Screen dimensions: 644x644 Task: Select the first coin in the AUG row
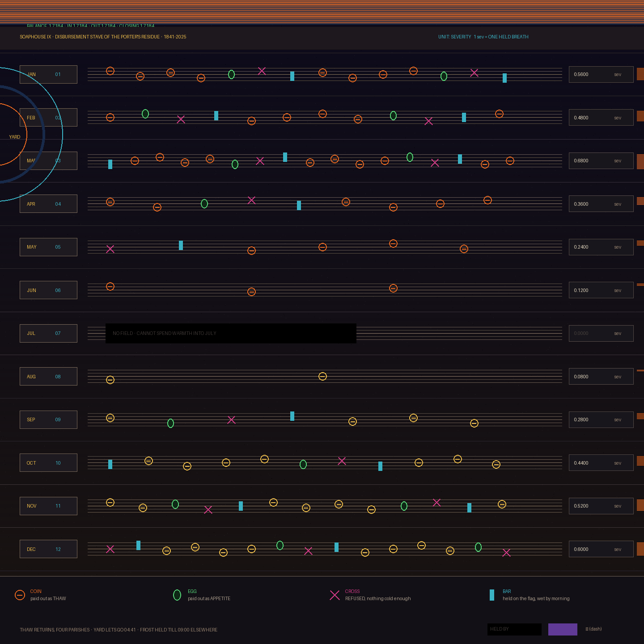coord(110,380)
